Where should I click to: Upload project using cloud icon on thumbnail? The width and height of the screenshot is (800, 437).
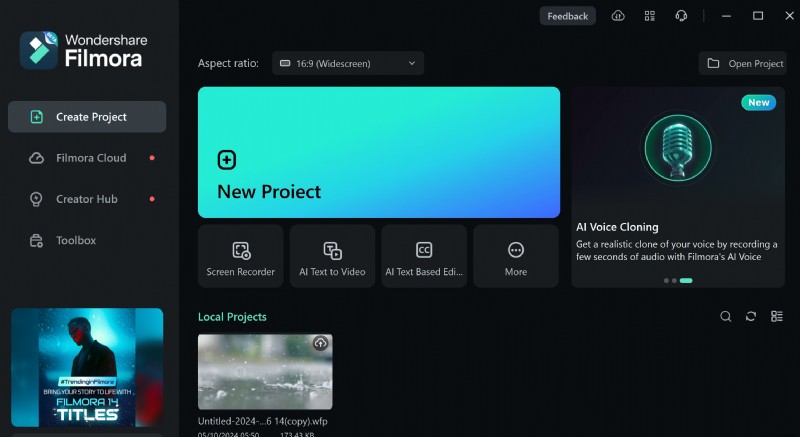320,344
